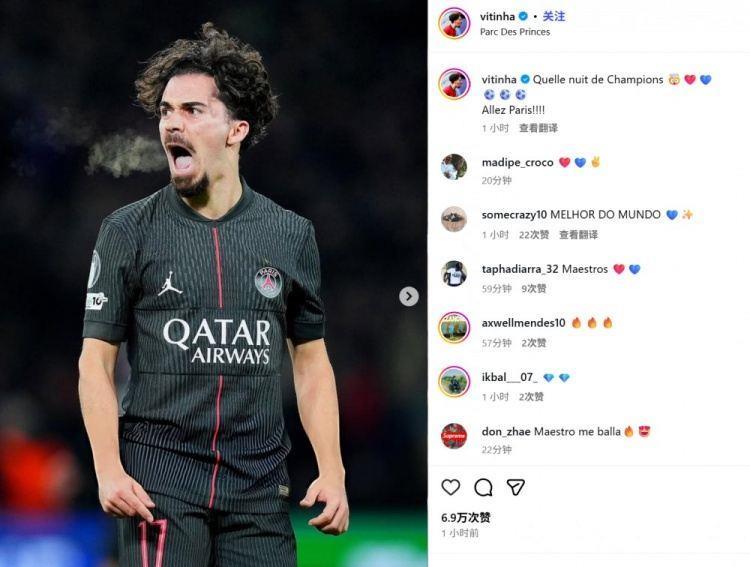Image resolution: width=750 pixels, height=567 pixels.
Task: Open somecrazy10 username link
Action: tap(514, 215)
